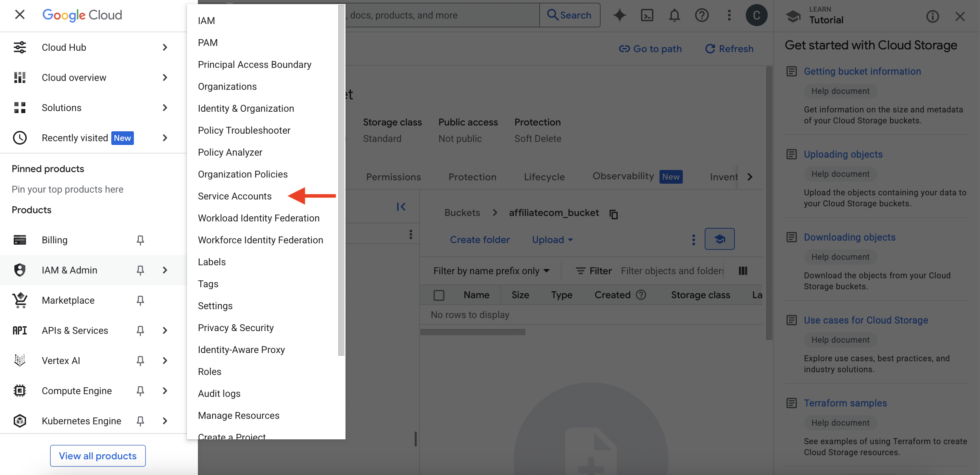Click Create folder button
This screenshot has height=475, width=980.
479,240
